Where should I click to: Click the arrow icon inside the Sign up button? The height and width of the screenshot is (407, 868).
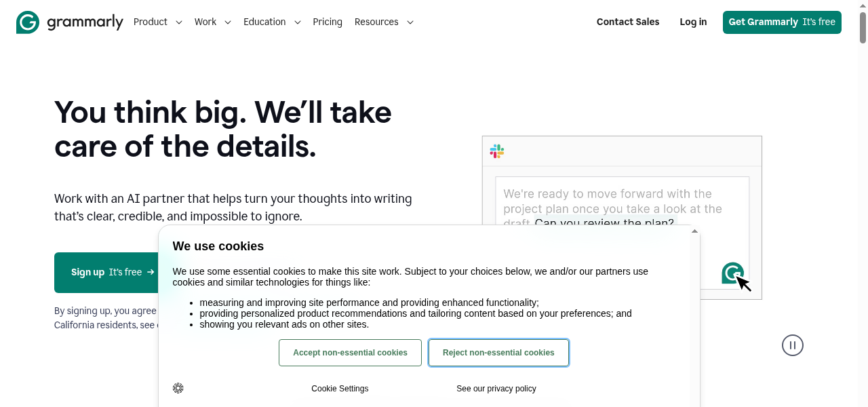[152, 272]
